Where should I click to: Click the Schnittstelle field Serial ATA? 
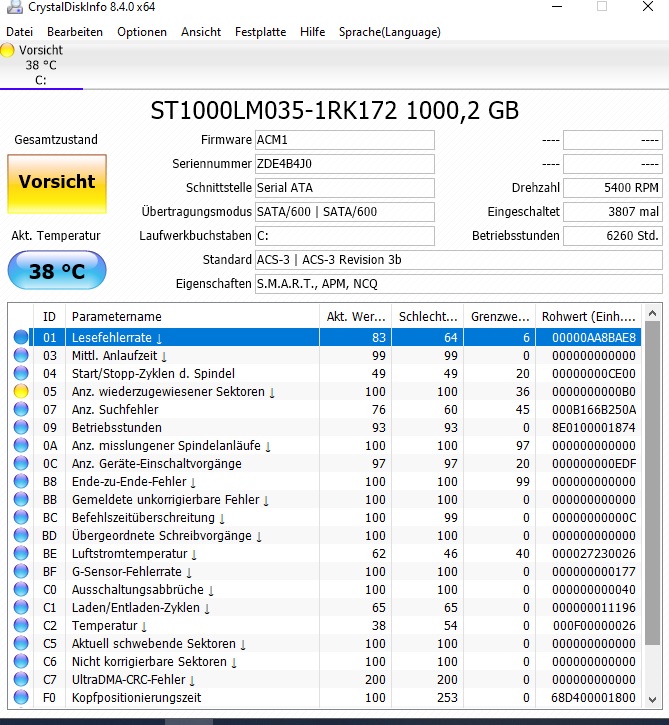(345, 188)
